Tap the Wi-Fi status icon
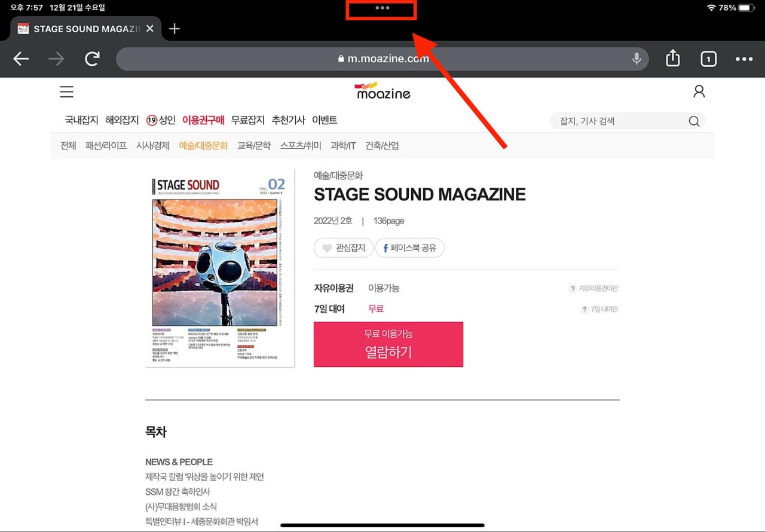Image resolution: width=765 pixels, height=532 pixels. tap(711, 8)
